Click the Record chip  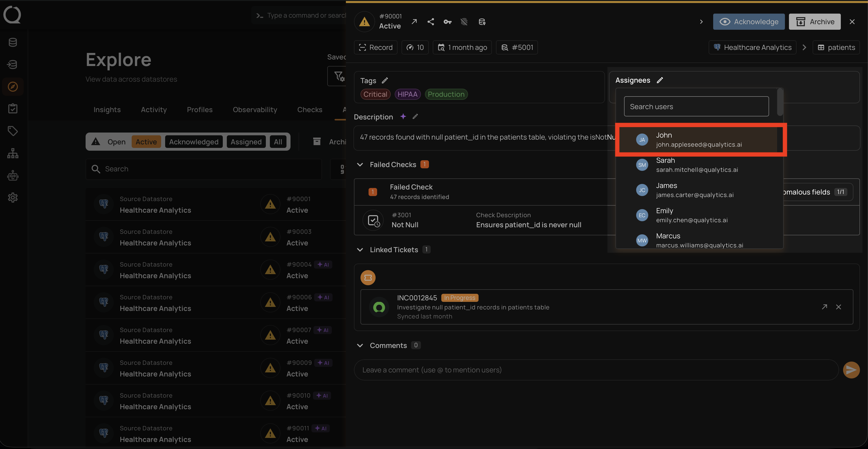376,48
